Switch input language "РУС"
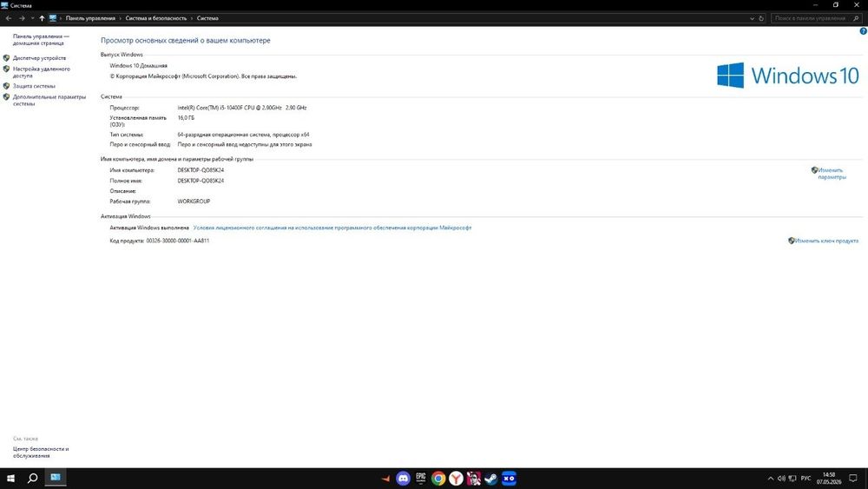Screen dimensions: 868x489 coord(806,479)
